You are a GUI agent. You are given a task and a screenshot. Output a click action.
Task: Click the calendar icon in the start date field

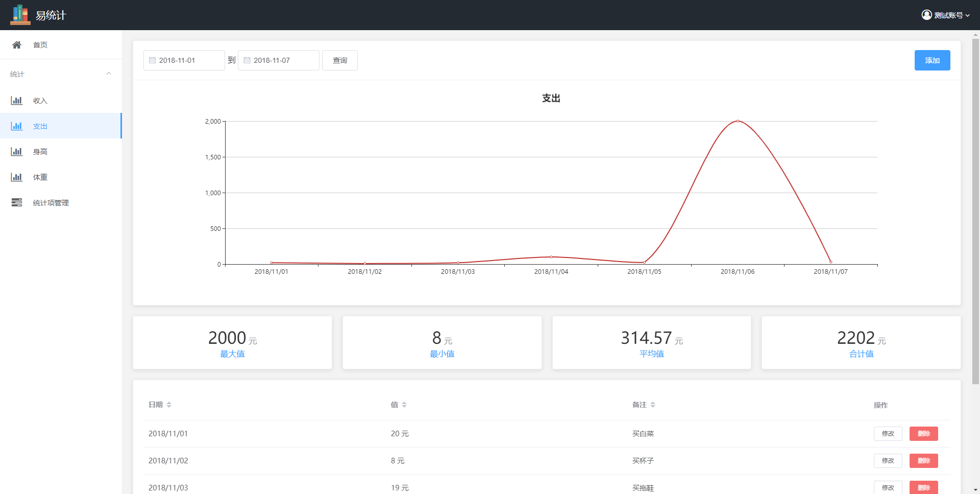click(x=152, y=60)
